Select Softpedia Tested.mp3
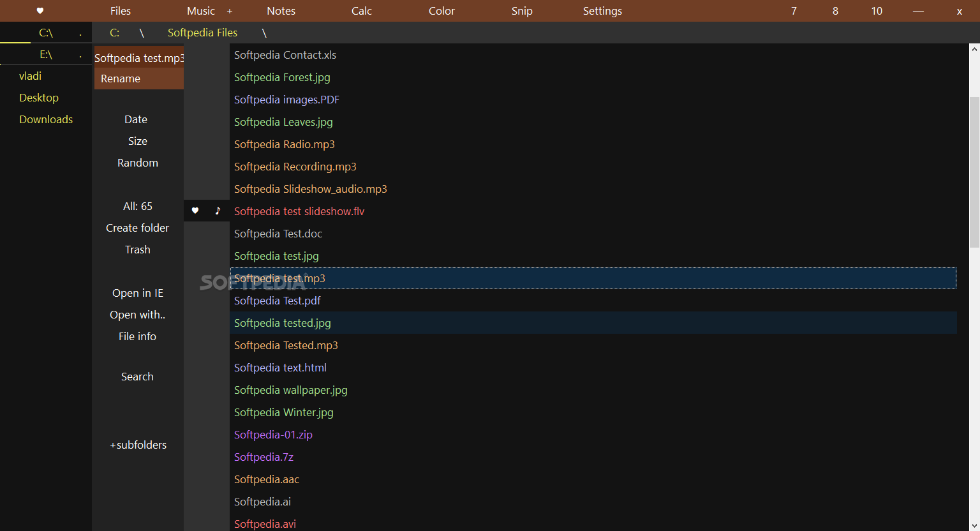This screenshot has height=531, width=980. [x=286, y=345]
